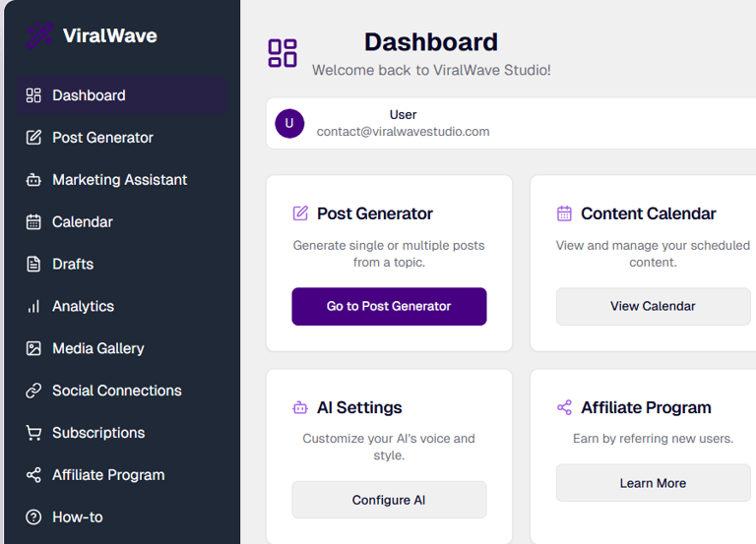The width and height of the screenshot is (756, 544).
Task: Click the Dashboard grid icon in sidebar
Action: pos(33,95)
